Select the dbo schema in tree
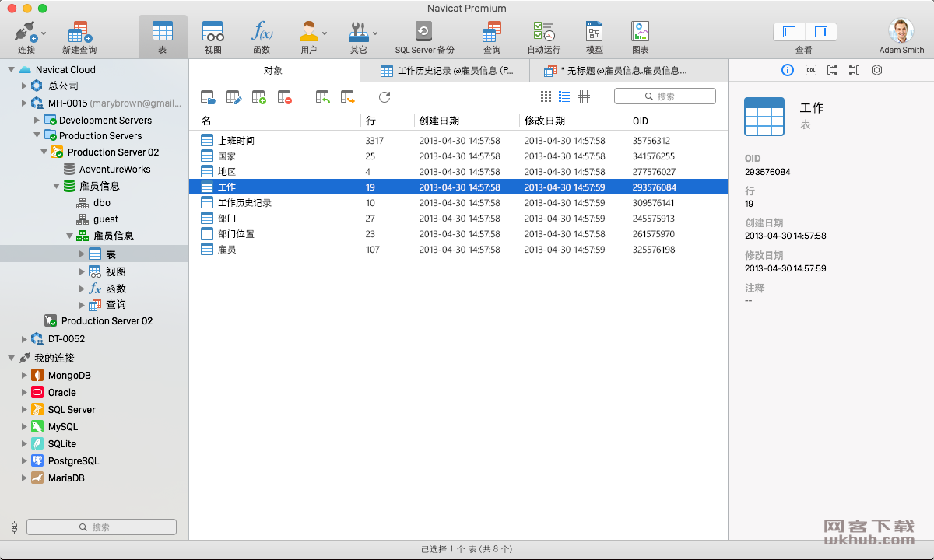This screenshot has width=934, height=560. 102,202
